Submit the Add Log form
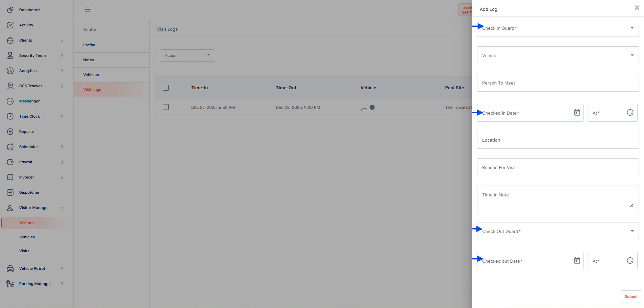Image resolution: width=644 pixels, height=308 pixels. [x=631, y=297]
